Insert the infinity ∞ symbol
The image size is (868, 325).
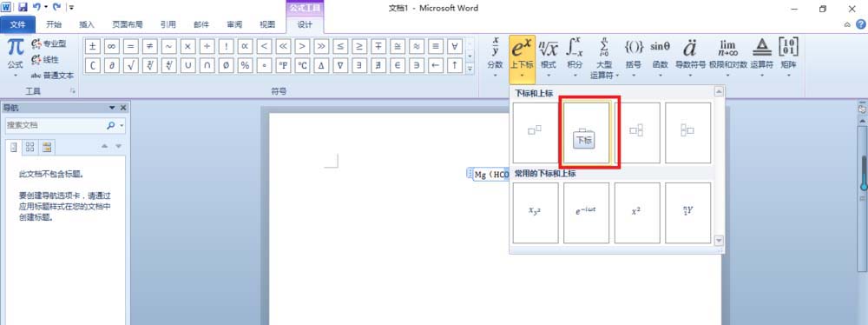click(x=111, y=46)
